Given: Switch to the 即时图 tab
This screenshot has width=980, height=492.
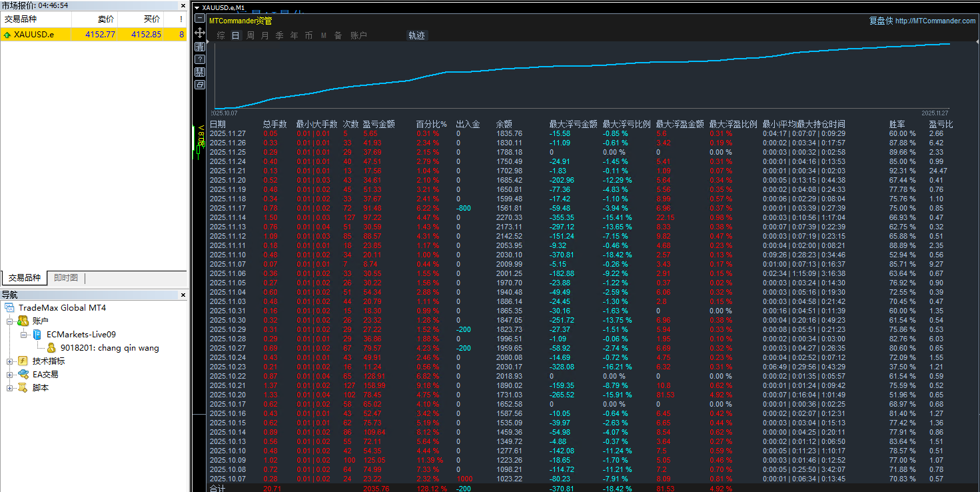Looking at the screenshot, I should pos(66,278).
